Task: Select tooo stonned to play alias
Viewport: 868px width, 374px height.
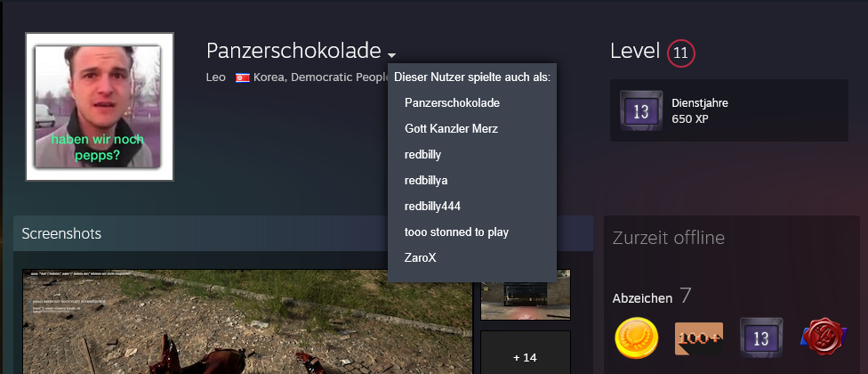Action: tap(456, 232)
